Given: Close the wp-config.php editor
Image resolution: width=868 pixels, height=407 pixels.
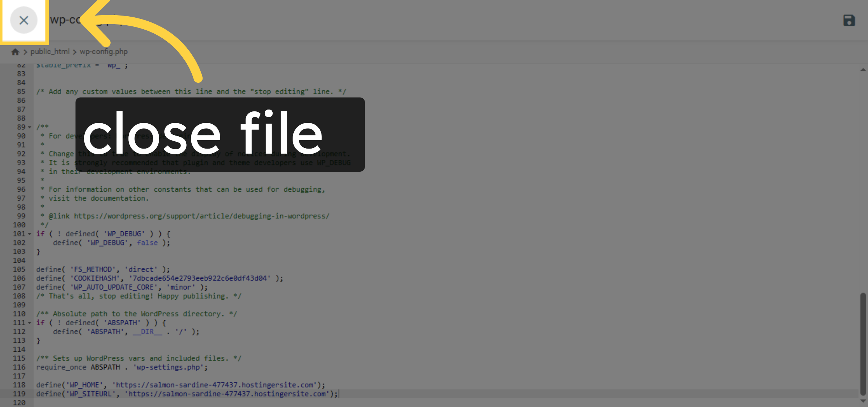Looking at the screenshot, I should click(24, 21).
